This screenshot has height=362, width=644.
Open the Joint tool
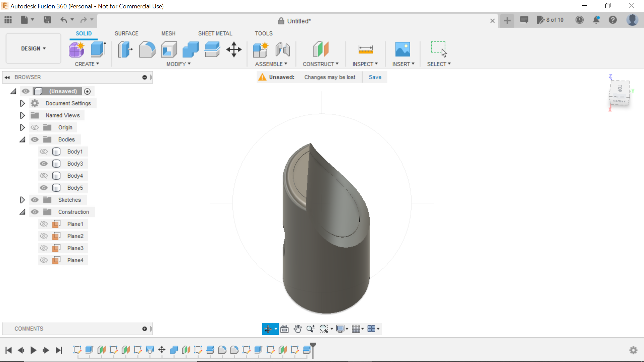282,49
